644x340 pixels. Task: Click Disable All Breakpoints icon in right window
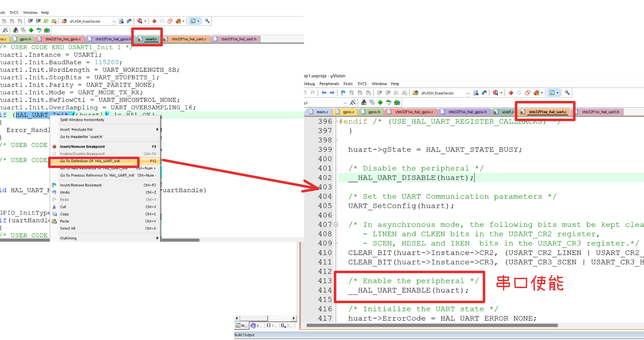pyautogui.click(x=528, y=92)
